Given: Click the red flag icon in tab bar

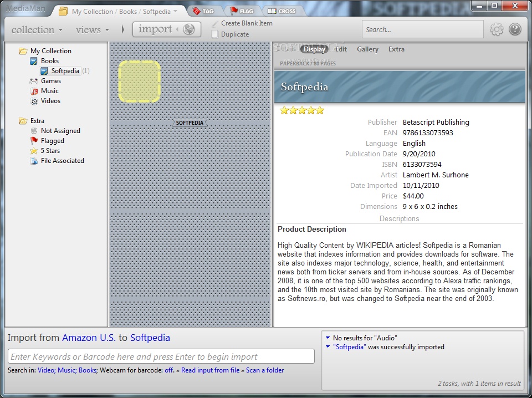Looking at the screenshot, I should point(234,11).
